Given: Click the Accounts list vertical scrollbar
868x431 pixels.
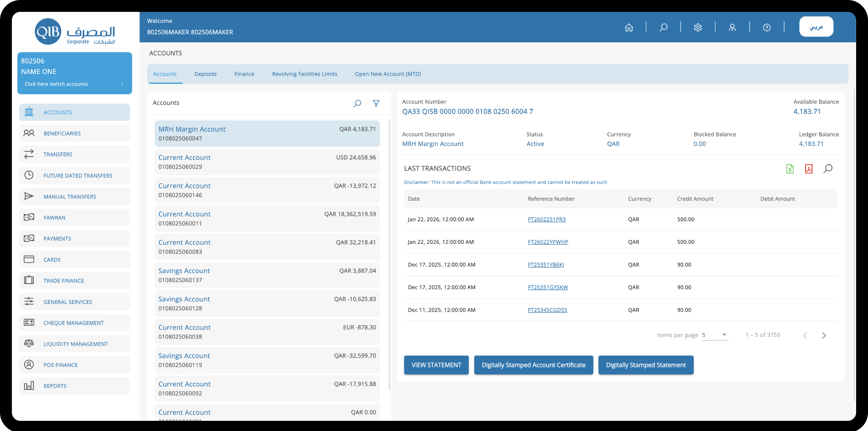Looking at the screenshot, I should tap(389, 254).
